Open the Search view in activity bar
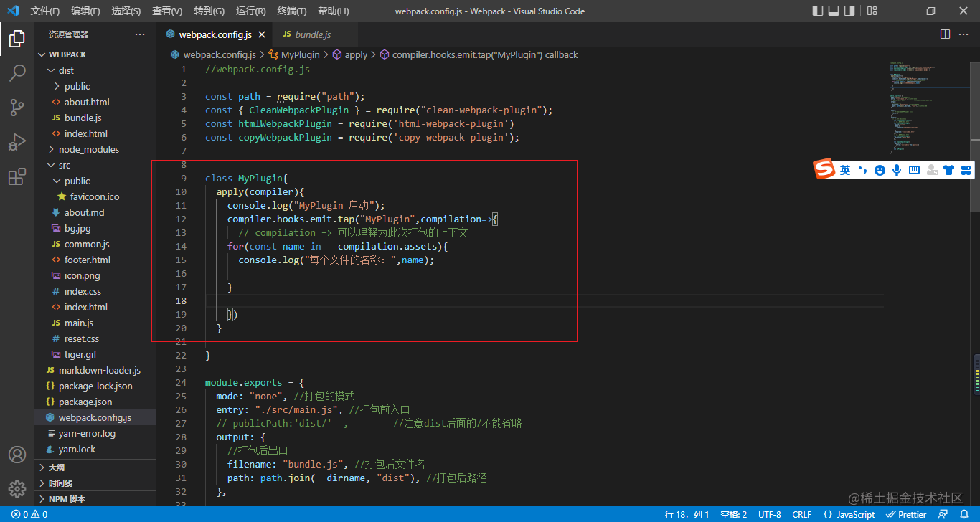This screenshot has height=522, width=980. (17, 72)
